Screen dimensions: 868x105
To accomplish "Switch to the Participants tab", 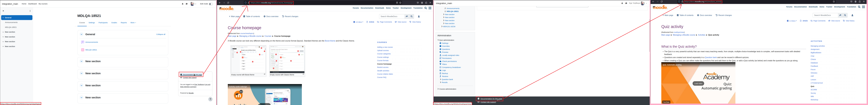I will pos(103,23).
